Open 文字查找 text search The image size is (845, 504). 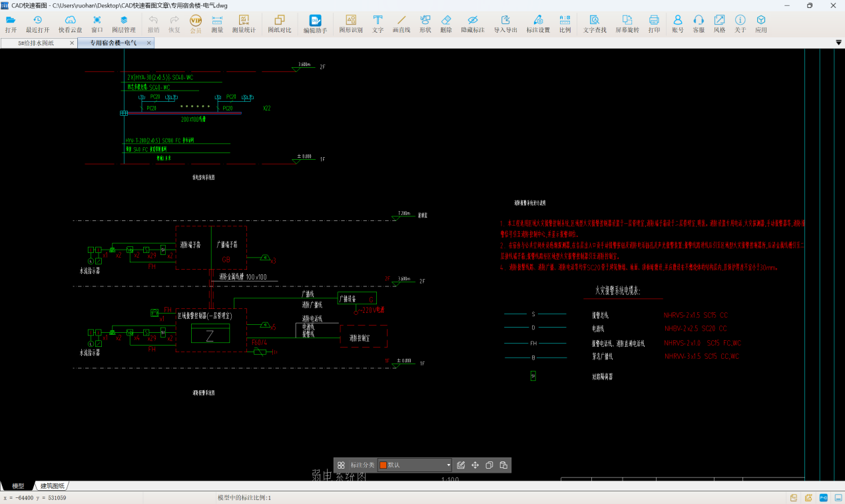[595, 24]
